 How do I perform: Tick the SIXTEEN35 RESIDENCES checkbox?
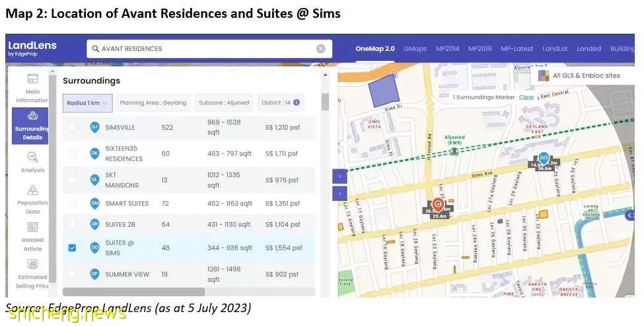(72, 153)
